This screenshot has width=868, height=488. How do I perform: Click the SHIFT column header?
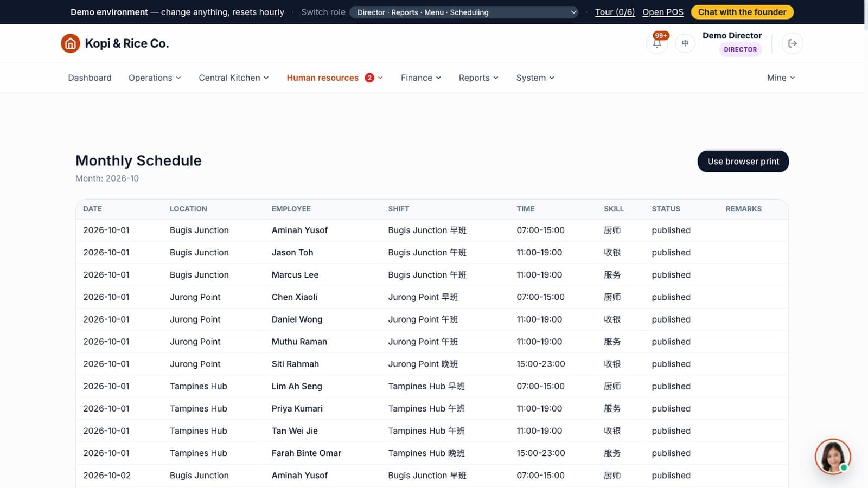click(399, 209)
